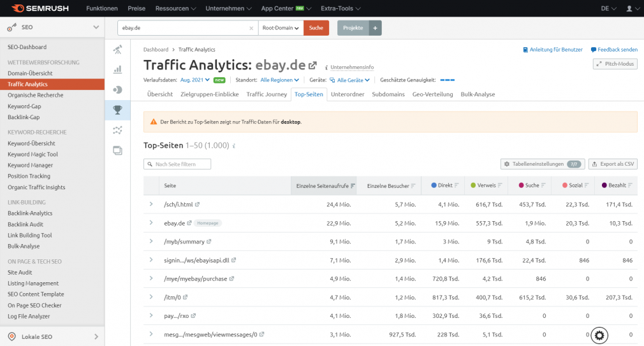
Task: Click the Semrush logo
Action: [x=40, y=8]
